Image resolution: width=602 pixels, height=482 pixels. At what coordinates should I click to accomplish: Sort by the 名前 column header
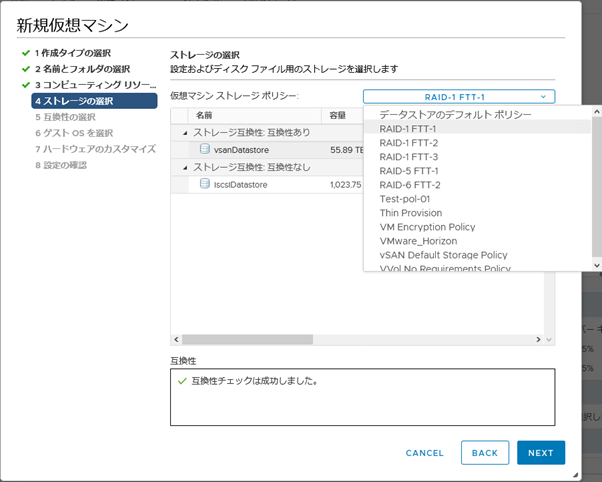point(204,115)
